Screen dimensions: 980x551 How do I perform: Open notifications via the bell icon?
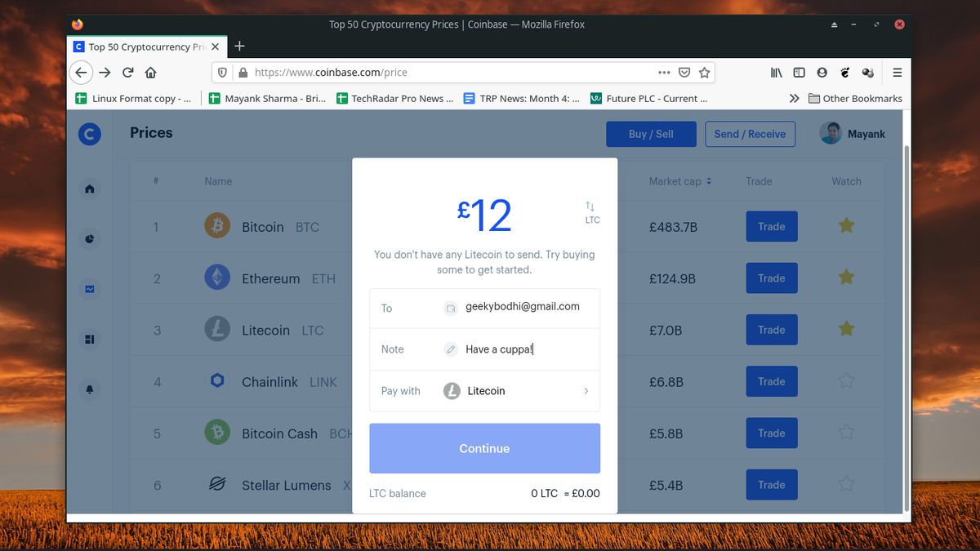click(x=89, y=389)
